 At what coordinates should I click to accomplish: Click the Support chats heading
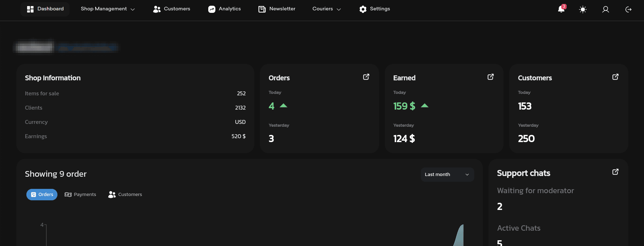tap(523, 173)
